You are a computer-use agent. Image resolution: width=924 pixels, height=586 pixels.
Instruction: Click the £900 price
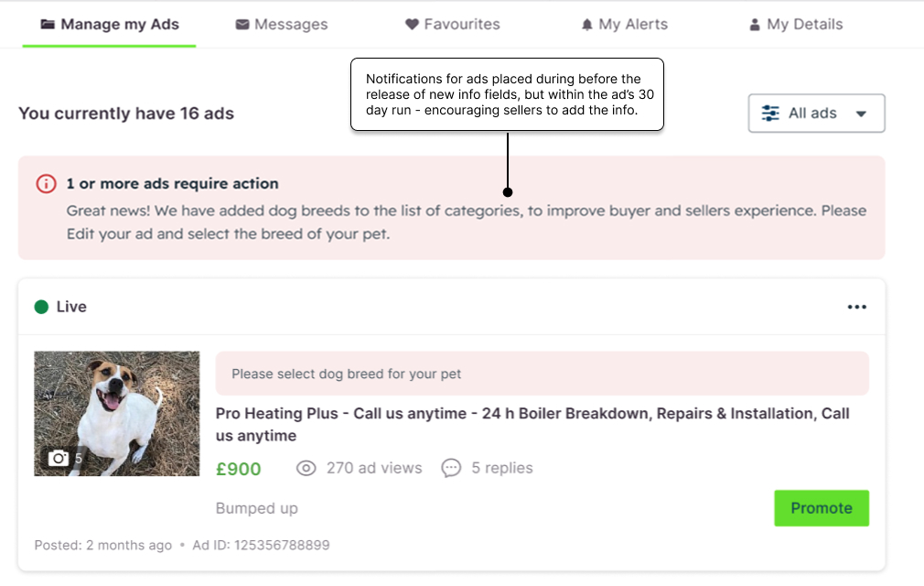[x=238, y=469]
